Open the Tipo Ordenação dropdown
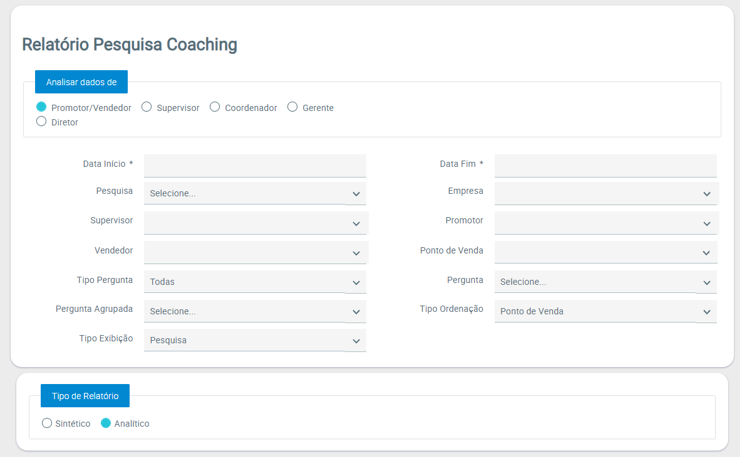 [x=605, y=311]
